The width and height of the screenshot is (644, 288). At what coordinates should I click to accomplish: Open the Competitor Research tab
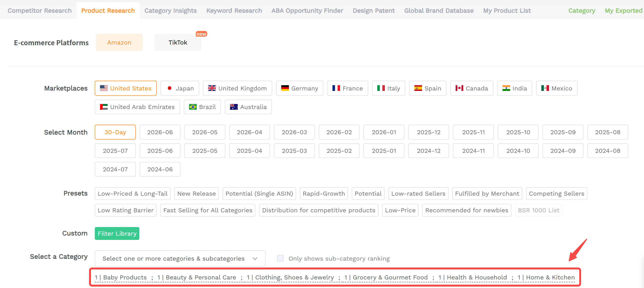(x=40, y=10)
